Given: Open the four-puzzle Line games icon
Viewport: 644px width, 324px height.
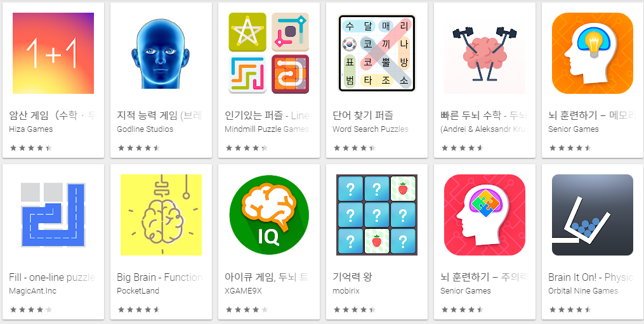Looking at the screenshot, I should coord(269,53).
